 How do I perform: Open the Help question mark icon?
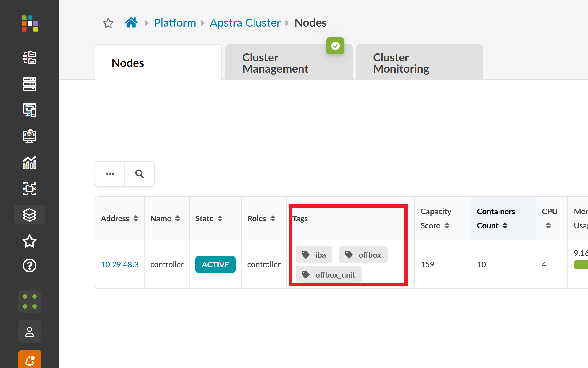30,266
